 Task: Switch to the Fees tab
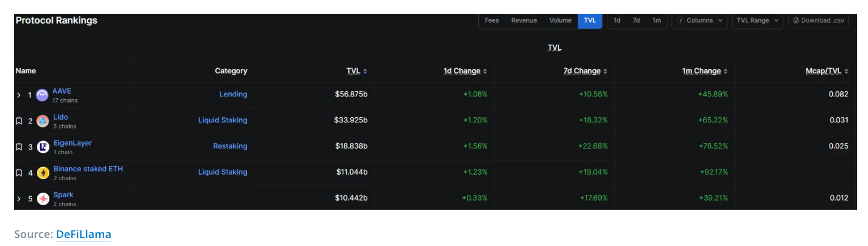pos(491,20)
